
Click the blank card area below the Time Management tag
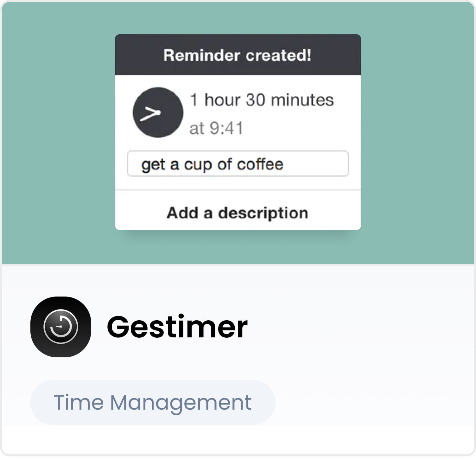click(238, 440)
